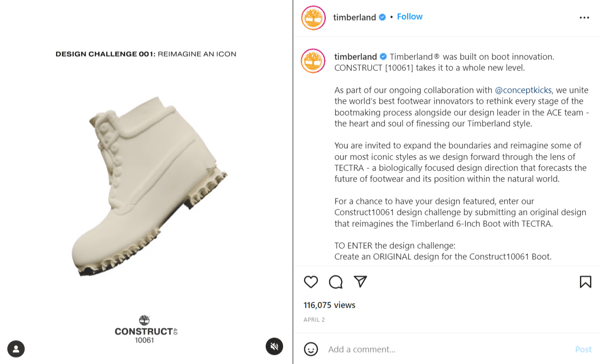The height and width of the screenshot is (364, 600).
Task: Open the @conceptkicks profile link
Action: (x=523, y=90)
